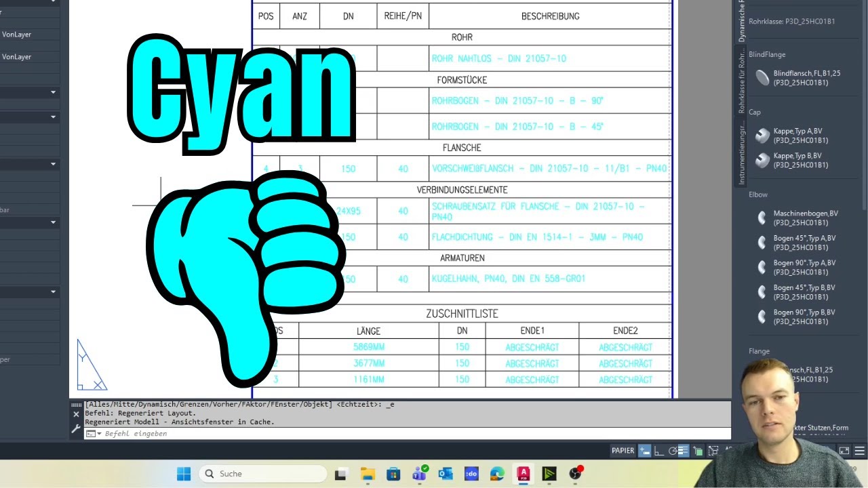Open Microsoft Teams from the taskbar

[x=419, y=474]
